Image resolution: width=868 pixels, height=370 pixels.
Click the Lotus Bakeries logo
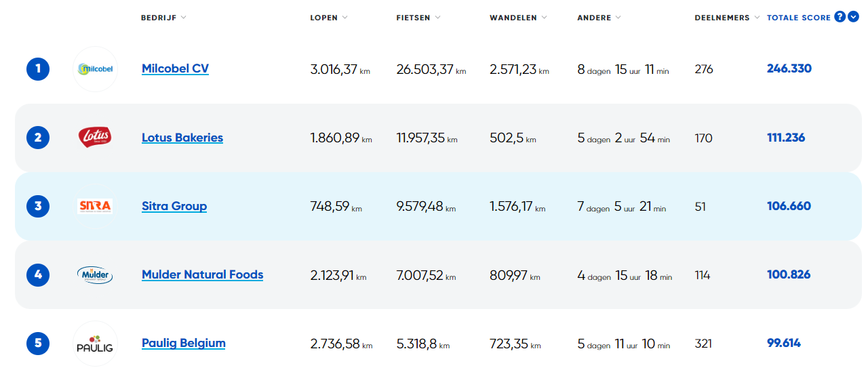click(x=95, y=138)
